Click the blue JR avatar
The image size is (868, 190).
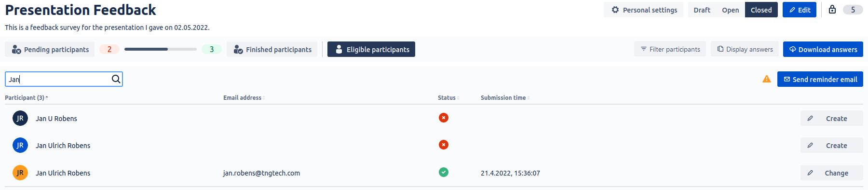pos(20,145)
